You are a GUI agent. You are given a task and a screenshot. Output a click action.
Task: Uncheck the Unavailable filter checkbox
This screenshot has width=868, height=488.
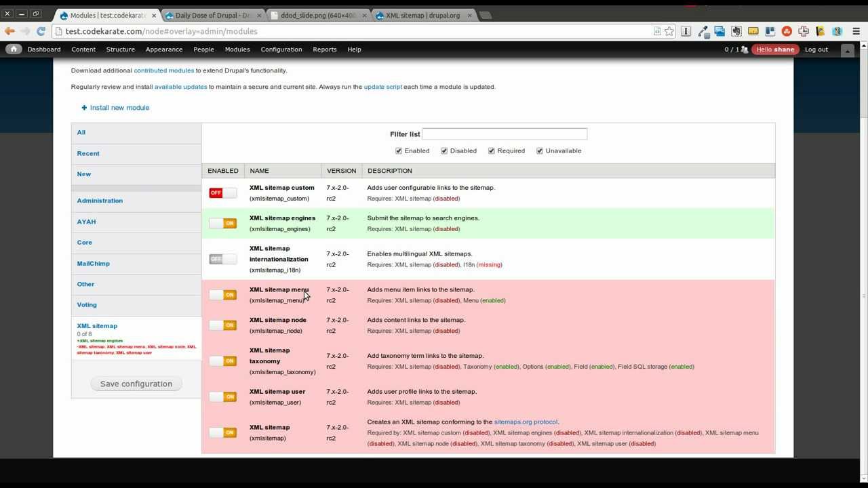click(x=540, y=150)
